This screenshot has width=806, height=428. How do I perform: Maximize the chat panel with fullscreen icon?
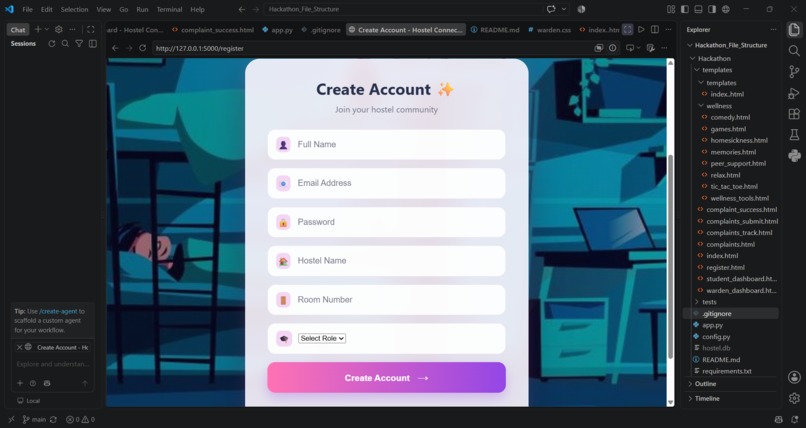(90, 30)
